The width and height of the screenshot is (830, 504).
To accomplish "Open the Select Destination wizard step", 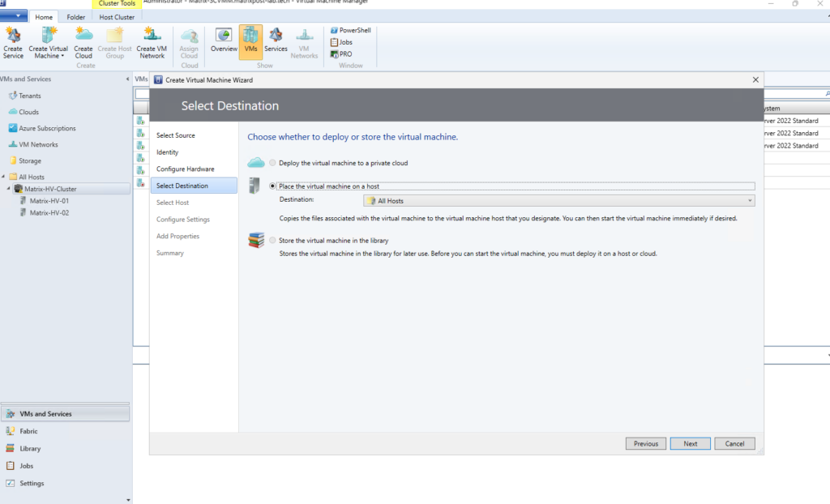I will point(194,186).
